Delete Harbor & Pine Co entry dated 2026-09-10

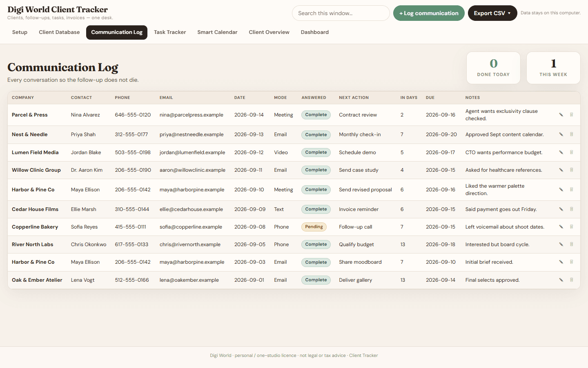pos(572,190)
